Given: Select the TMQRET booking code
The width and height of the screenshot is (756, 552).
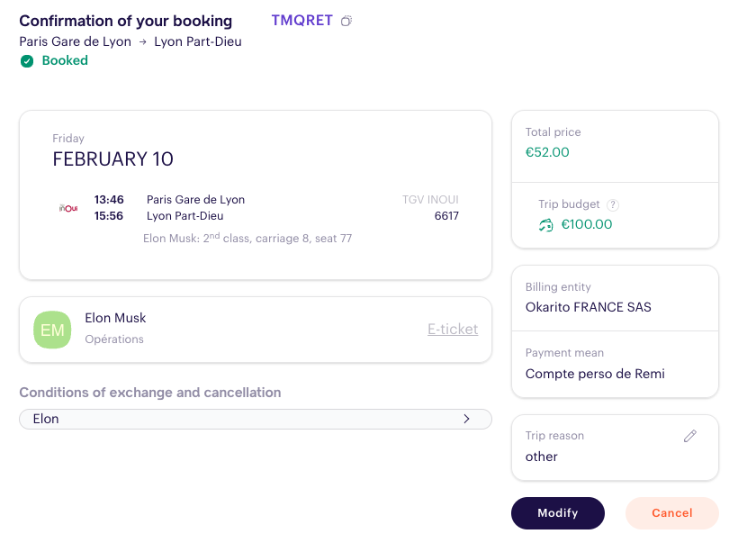Looking at the screenshot, I should [301, 21].
